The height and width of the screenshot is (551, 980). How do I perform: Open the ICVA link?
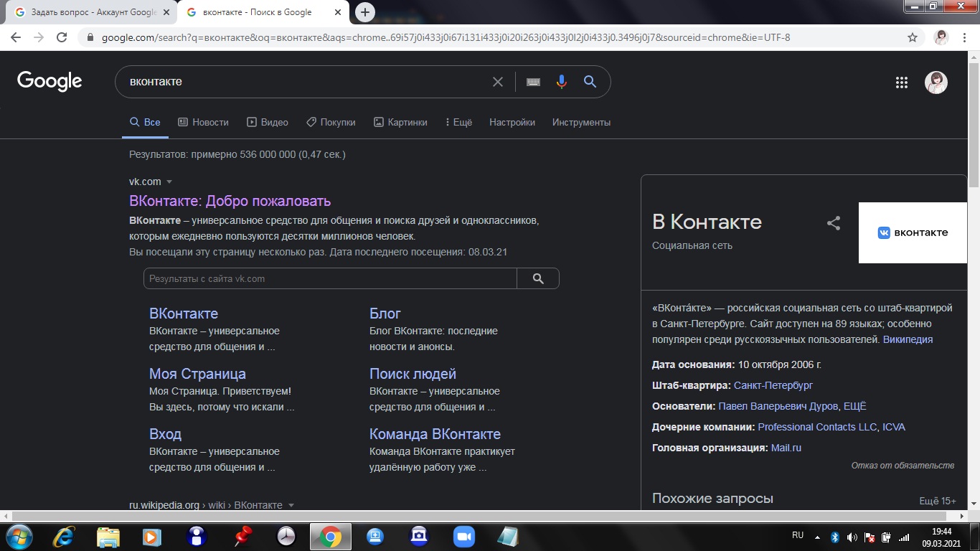point(894,427)
